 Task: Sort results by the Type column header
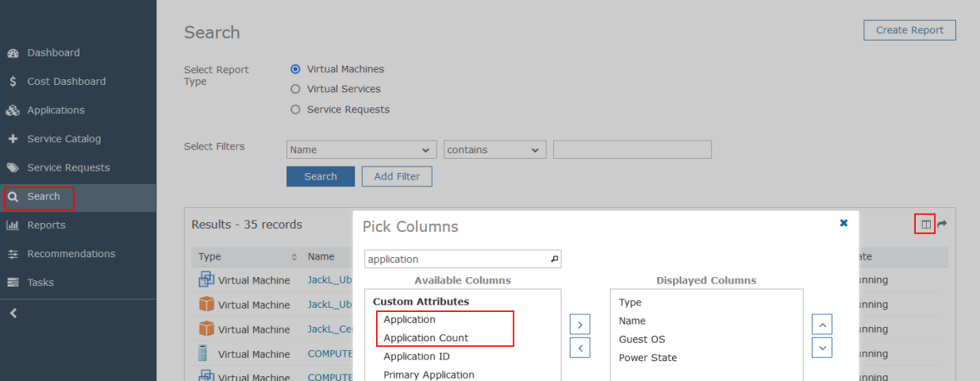pos(209,257)
